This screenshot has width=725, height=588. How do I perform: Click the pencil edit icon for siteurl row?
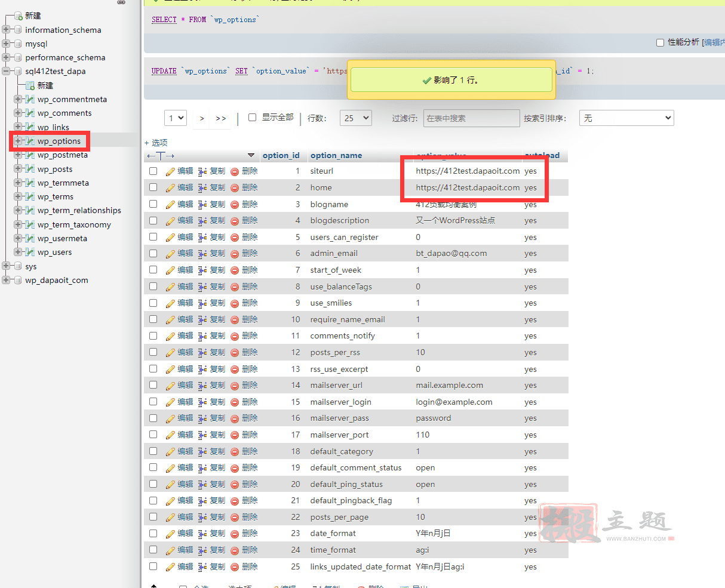tap(170, 171)
